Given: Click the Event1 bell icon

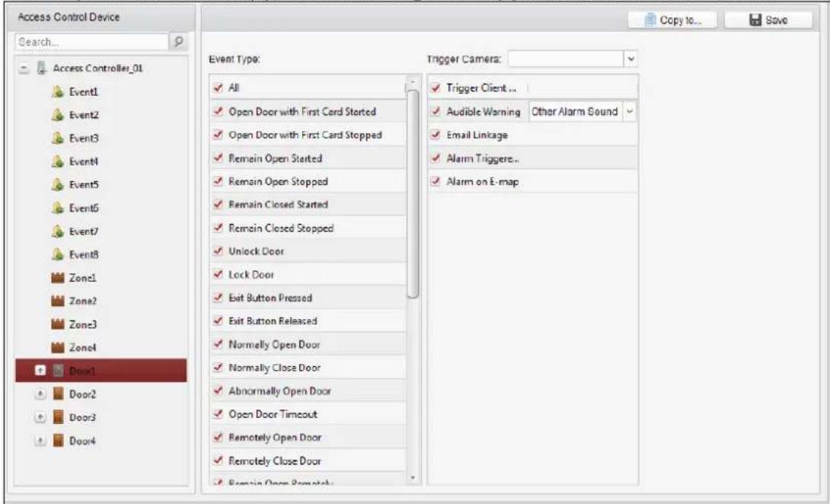Looking at the screenshot, I should coord(58,91).
